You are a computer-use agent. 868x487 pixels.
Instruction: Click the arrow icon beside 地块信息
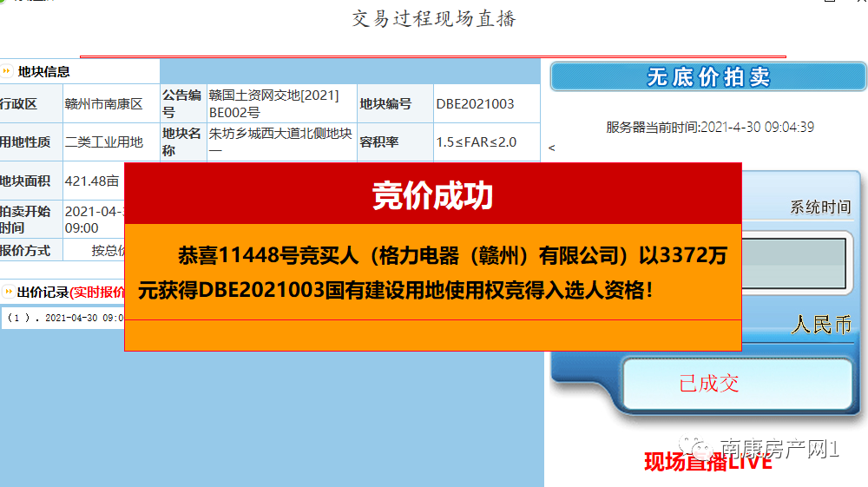tap(7, 71)
